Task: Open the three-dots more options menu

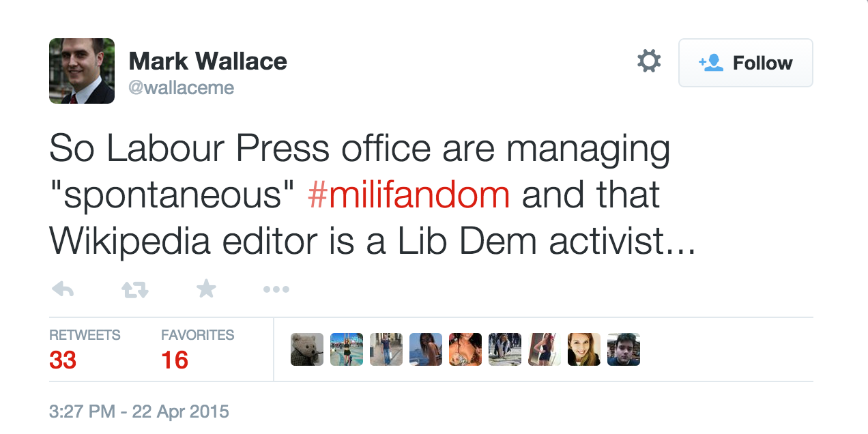Action: pyautogui.click(x=276, y=290)
